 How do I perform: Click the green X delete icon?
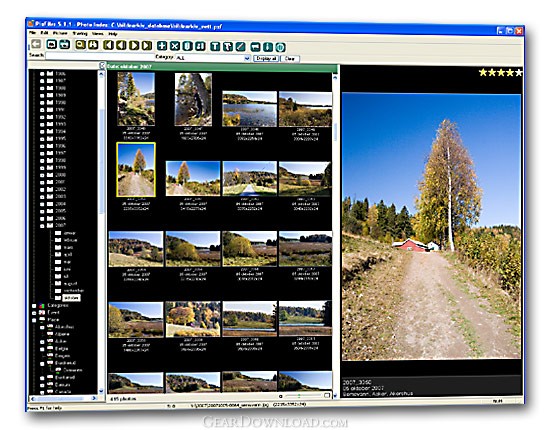coord(175,46)
